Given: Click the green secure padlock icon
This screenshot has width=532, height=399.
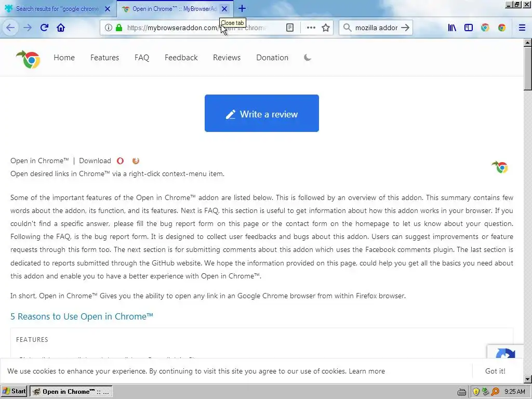Looking at the screenshot, I should coord(119,28).
